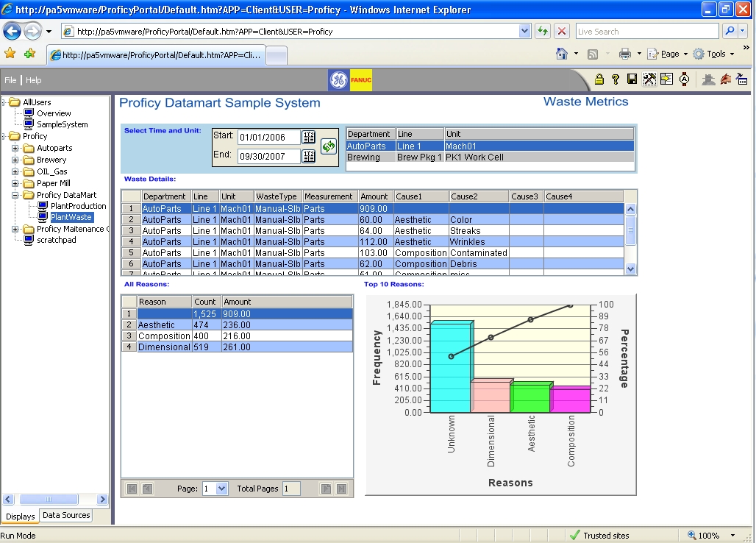This screenshot has height=543, width=756.
Task: Open help via the question mark icon
Action: pos(616,79)
